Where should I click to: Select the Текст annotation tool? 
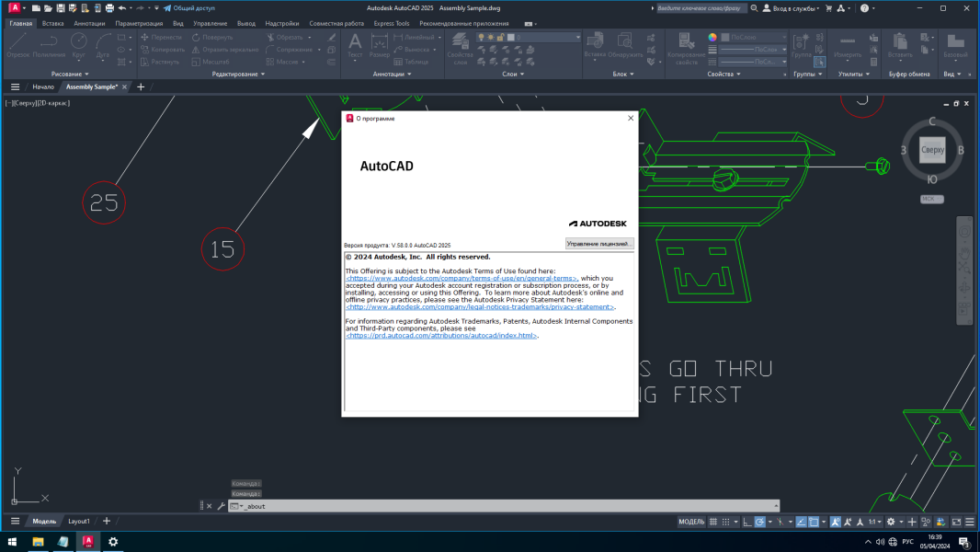pos(355,46)
